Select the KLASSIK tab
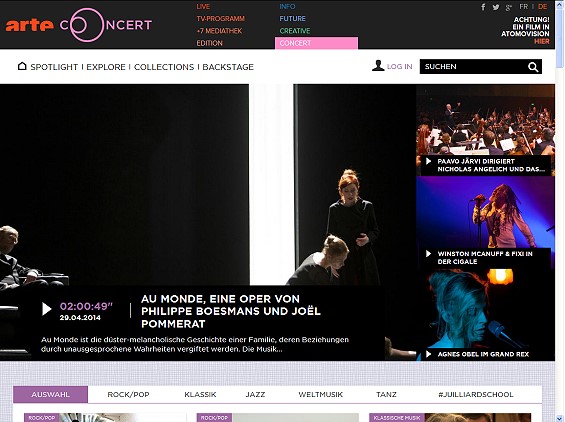The image size is (565, 422). [200, 395]
